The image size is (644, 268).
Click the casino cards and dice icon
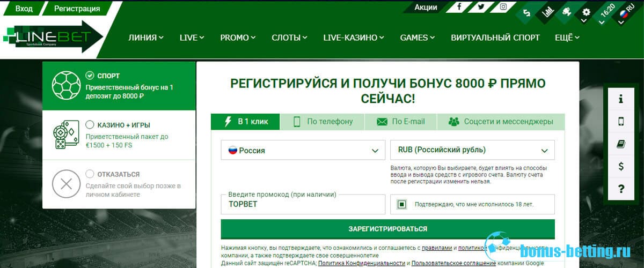(66, 135)
